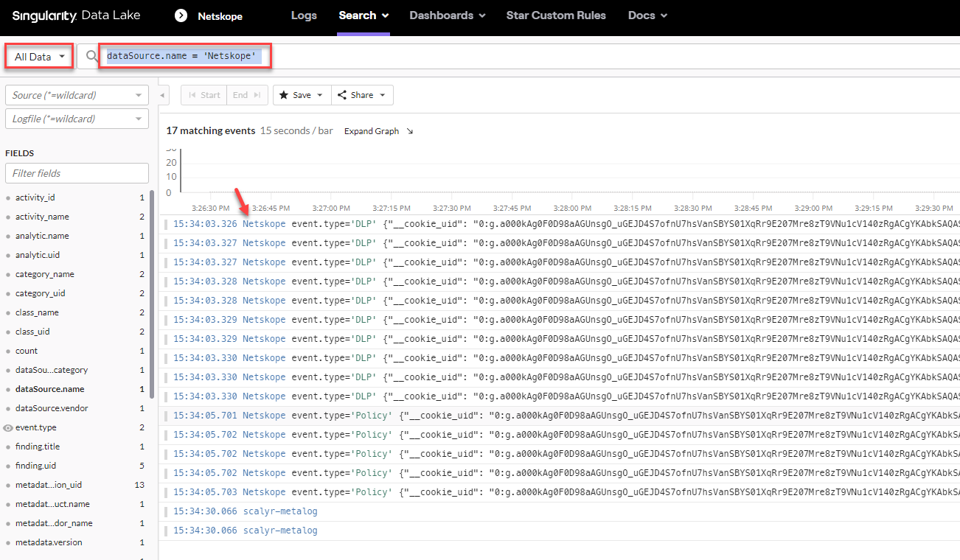The height and width of the screenshot is (560, 960).
Task: Click the search magnifier icon
Action: click(x=92, y=57)
